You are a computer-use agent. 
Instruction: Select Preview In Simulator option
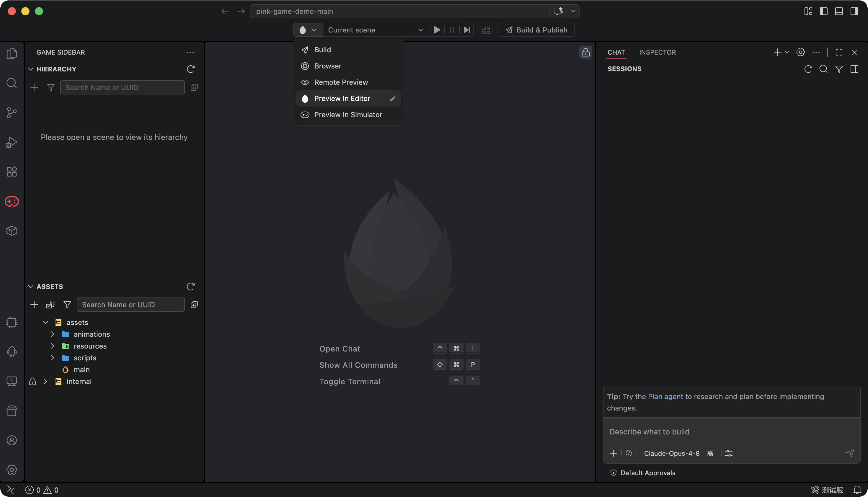[x=348, y=115]
